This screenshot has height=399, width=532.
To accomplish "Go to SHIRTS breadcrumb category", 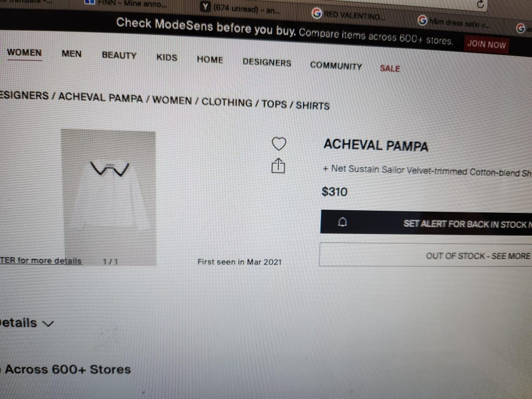I will [x=313, y=105].
